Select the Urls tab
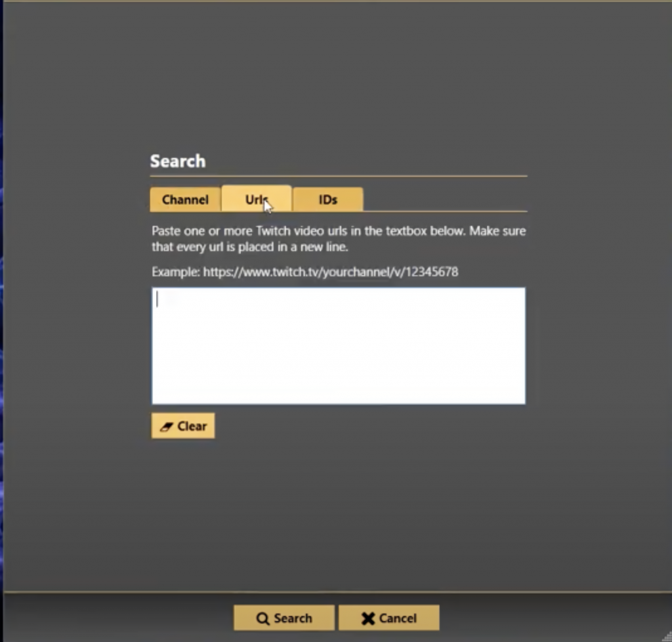The height and width of the screenshot is (642, 672). coord(257,199)
